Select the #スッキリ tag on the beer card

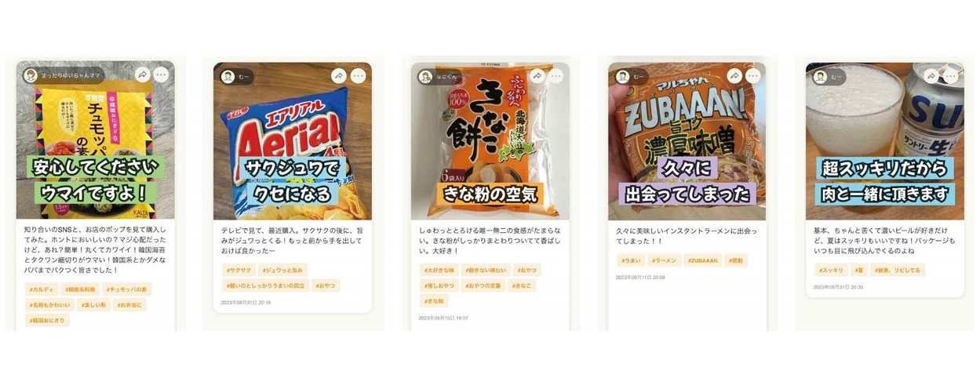click(x=832, y=270)
